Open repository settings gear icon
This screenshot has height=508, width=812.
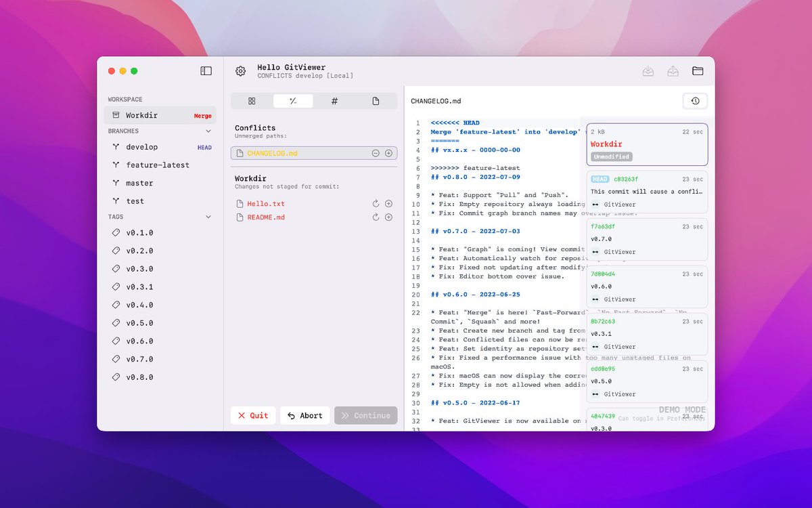[240, 71]
